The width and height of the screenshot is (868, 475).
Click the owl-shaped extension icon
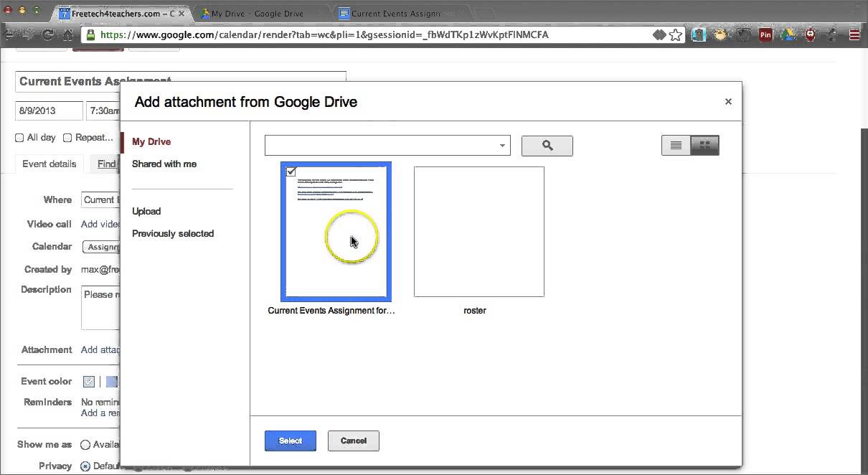pos(721,34)
